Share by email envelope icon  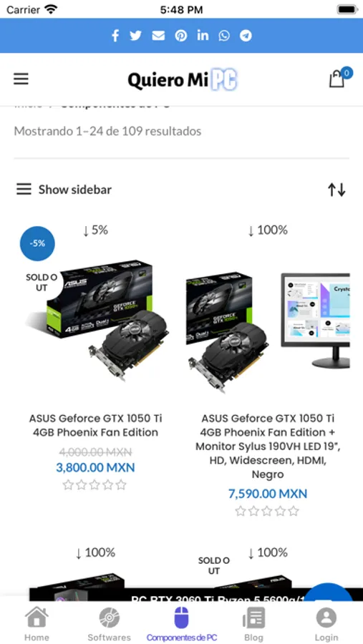point(158,36)
